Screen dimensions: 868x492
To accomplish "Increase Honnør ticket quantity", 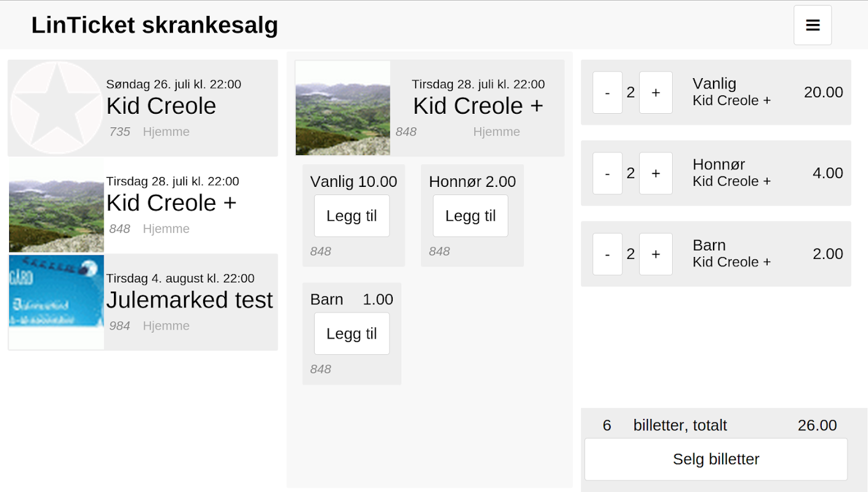I will (x=656, y=173).
